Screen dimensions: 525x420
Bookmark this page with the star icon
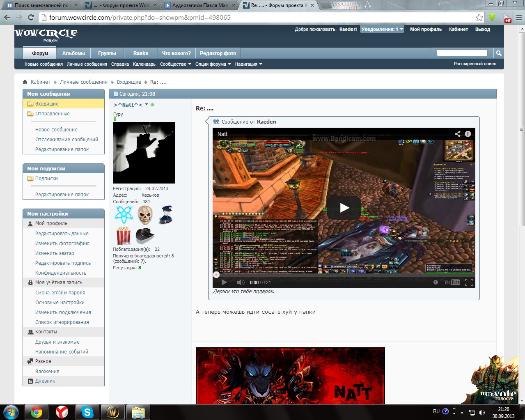tap(479, 18)
